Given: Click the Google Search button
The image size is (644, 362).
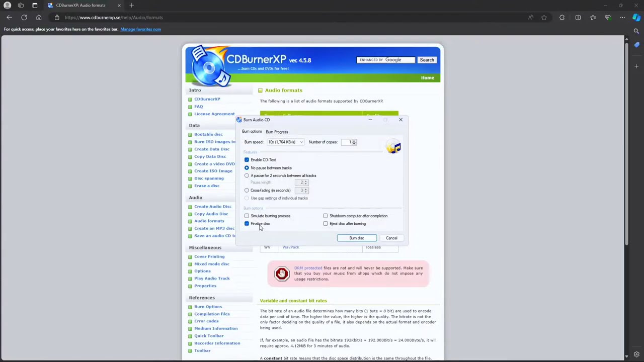Looking at the screenshot, I should click(427, 60).
